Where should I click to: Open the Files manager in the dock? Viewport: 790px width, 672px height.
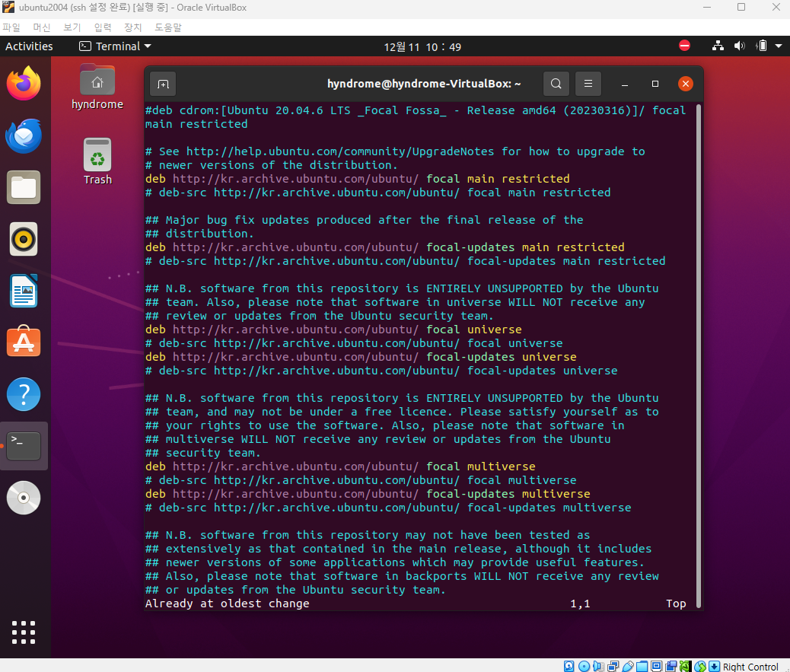24,187
